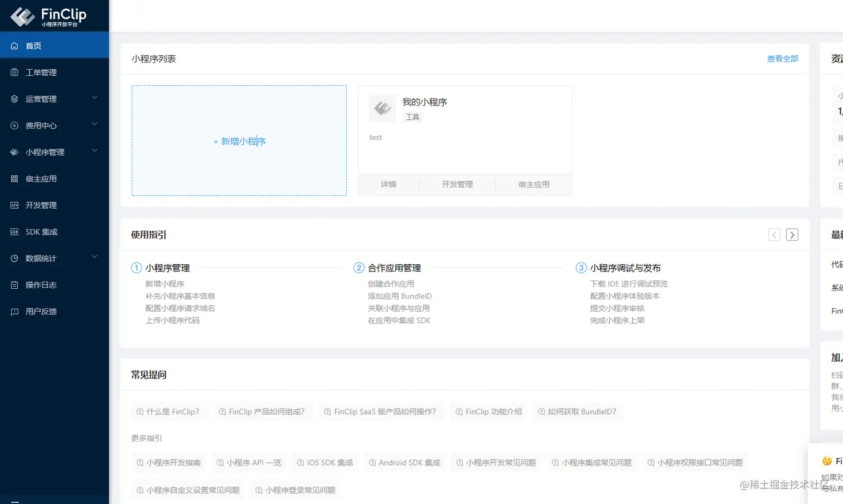
Task: Go to 首页 in the sidebar
Action: tap(55, 46)
